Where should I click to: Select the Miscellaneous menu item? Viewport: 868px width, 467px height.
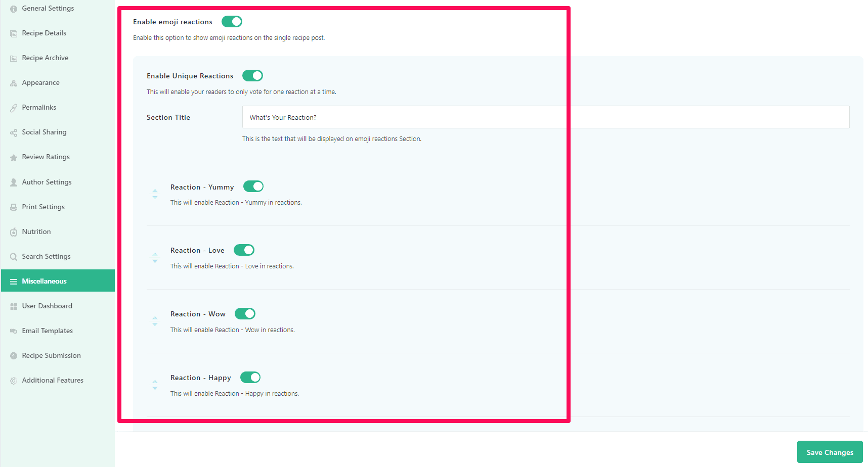[58, 281]
